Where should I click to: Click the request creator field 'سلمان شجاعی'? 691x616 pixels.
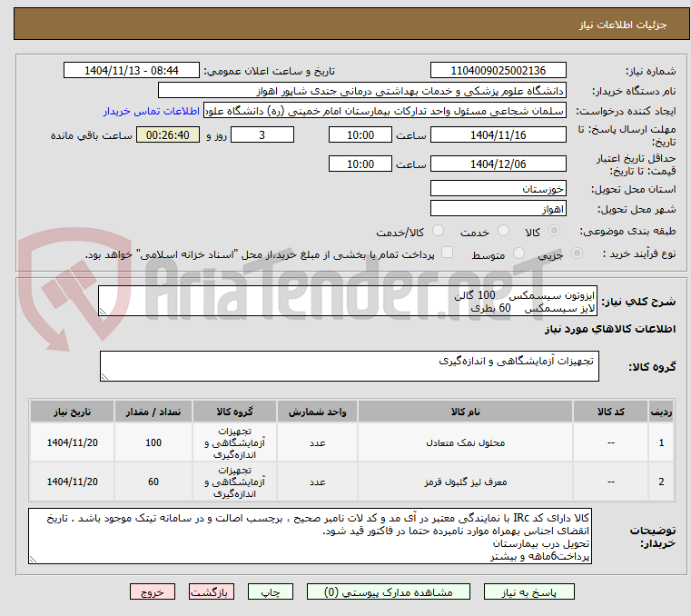click(x=385, y=111)
